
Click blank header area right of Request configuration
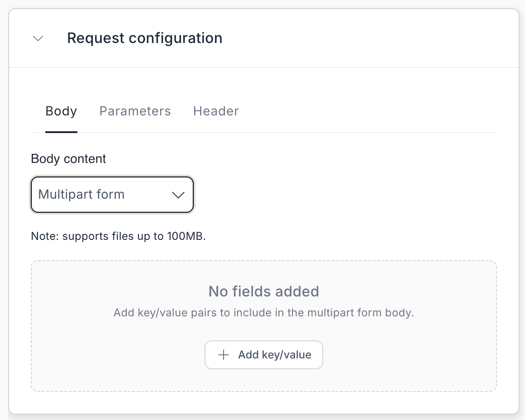(x=362, y=38)
